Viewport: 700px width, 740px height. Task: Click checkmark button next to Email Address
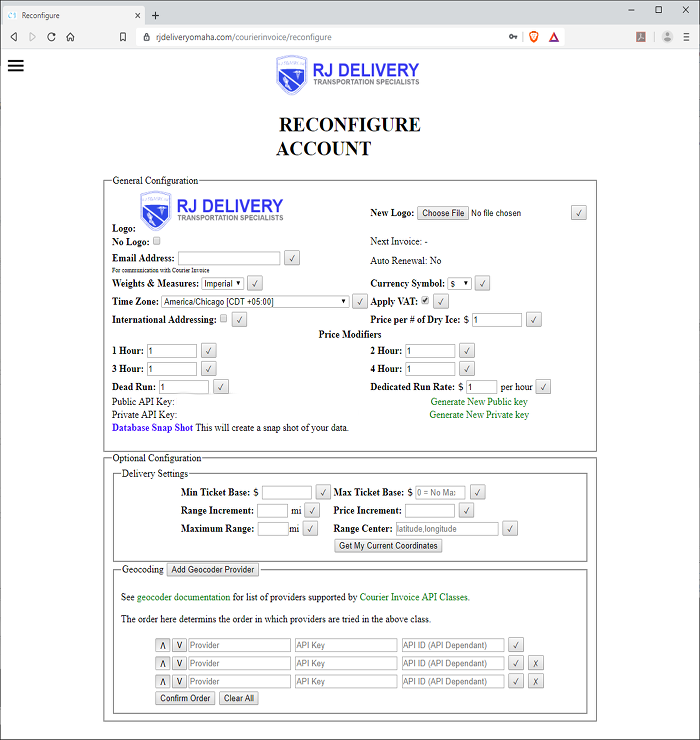(x=292, y=258)
